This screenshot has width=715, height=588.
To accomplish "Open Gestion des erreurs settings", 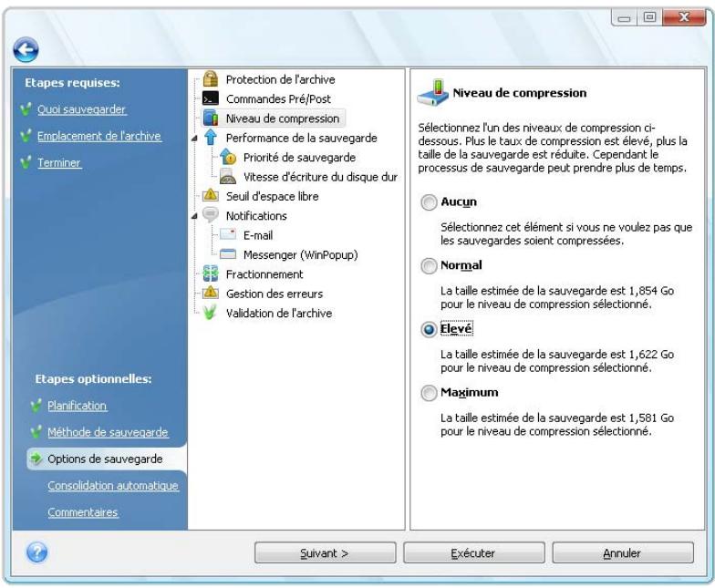I will 275,294.
